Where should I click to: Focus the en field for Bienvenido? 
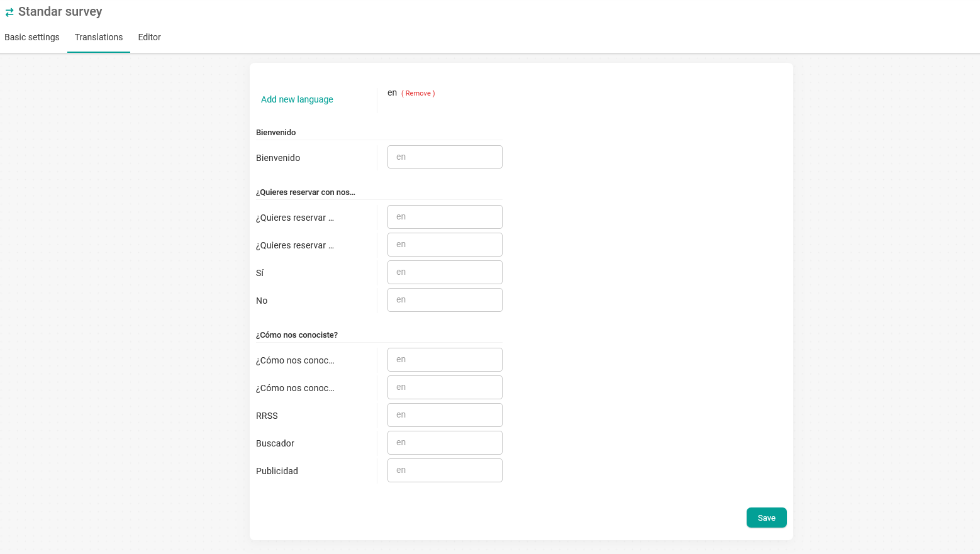pos(445,157)
